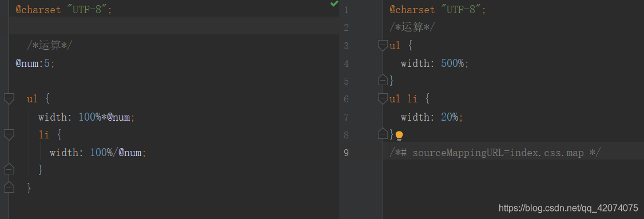
Task: Click 'width: 20%;' in compiled CSS
Action: (x=432, y=117)
